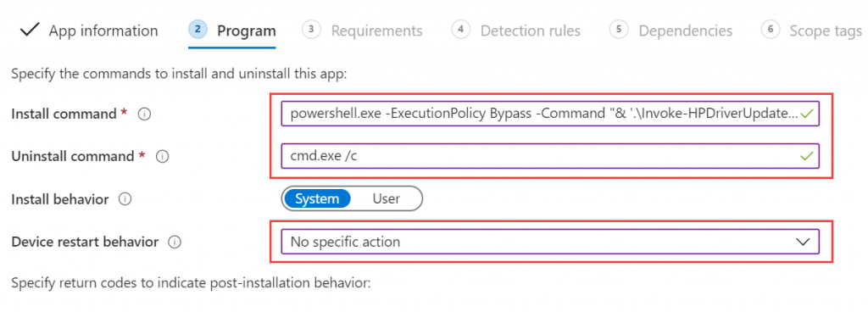Screen dimensions: 868x312
Task: Click the info icon beside Uninstall command
Action: (x=162, y=157)
